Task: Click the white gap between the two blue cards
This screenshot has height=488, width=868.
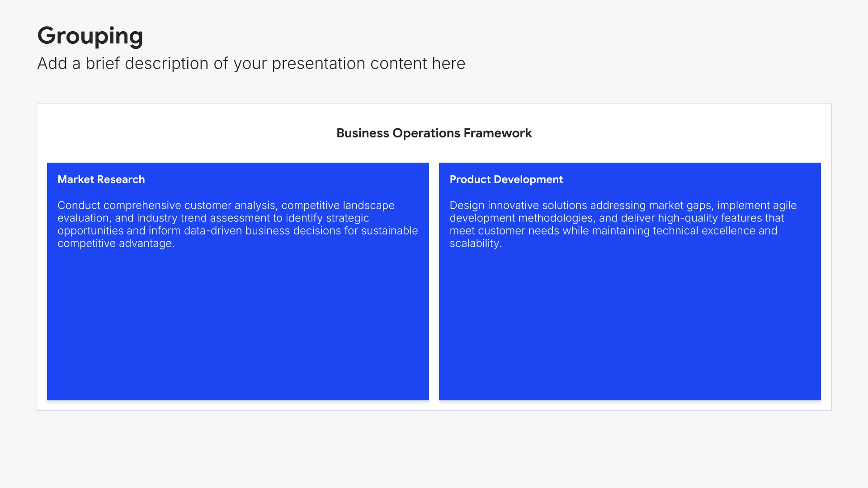Action: (x=434, y=280)
